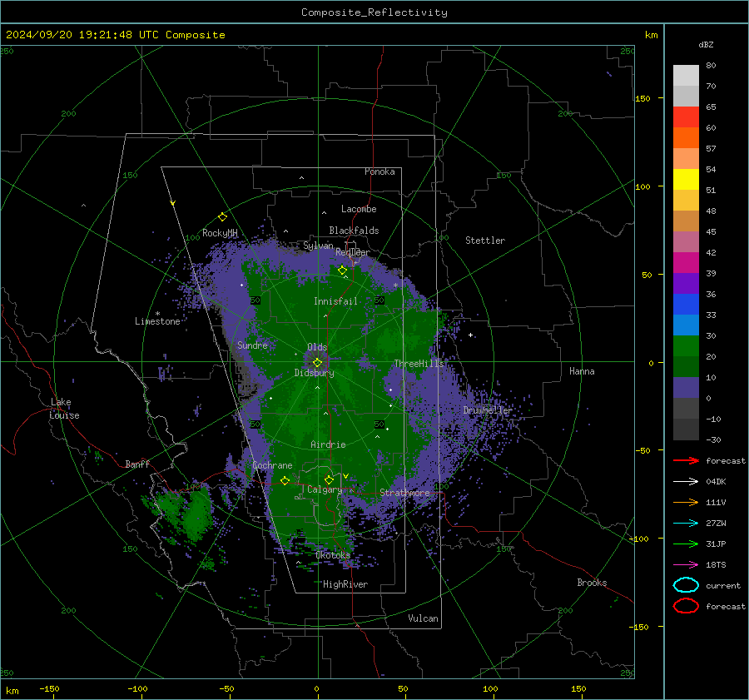Click the Hanna city label
Screen dimensions: 749x700
tap(582, 371)
